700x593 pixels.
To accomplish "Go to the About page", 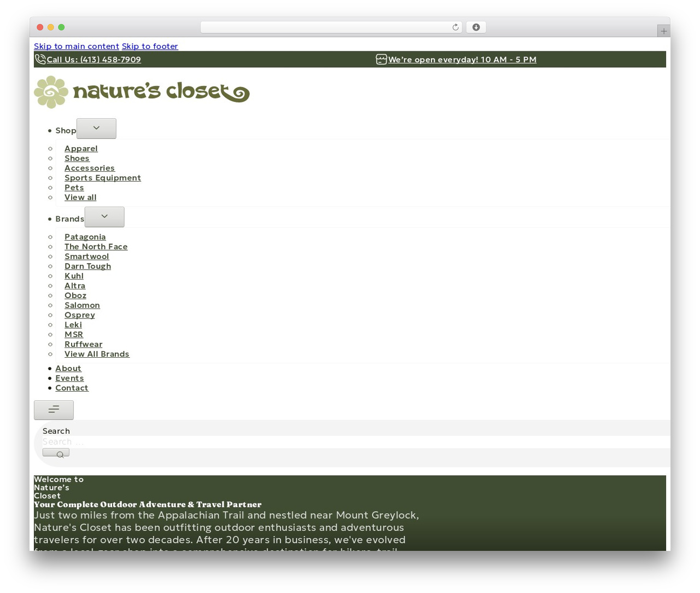I will [x=68, y=369].
